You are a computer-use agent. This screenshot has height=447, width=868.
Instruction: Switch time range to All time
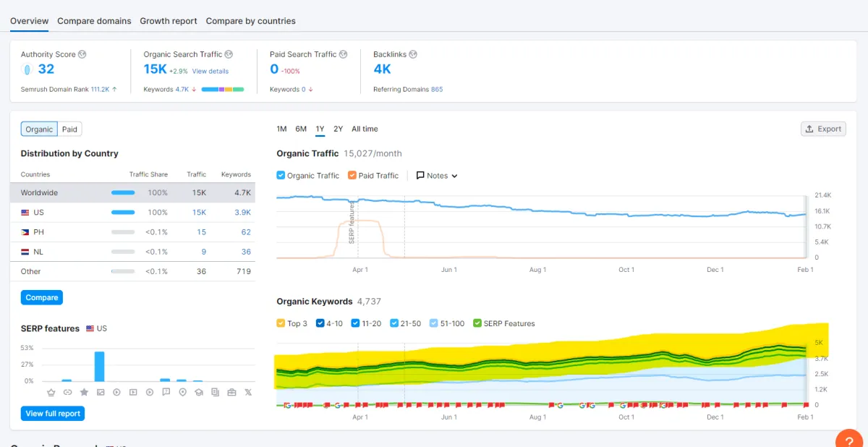click(365, 129)
